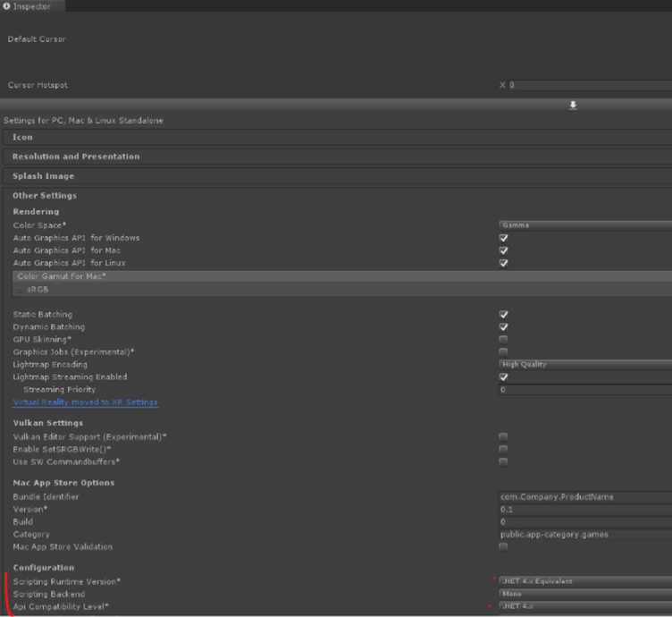672x617 pixels.
Task: Open Scripting Runtime Version dropdown
Action: [584, 581]
